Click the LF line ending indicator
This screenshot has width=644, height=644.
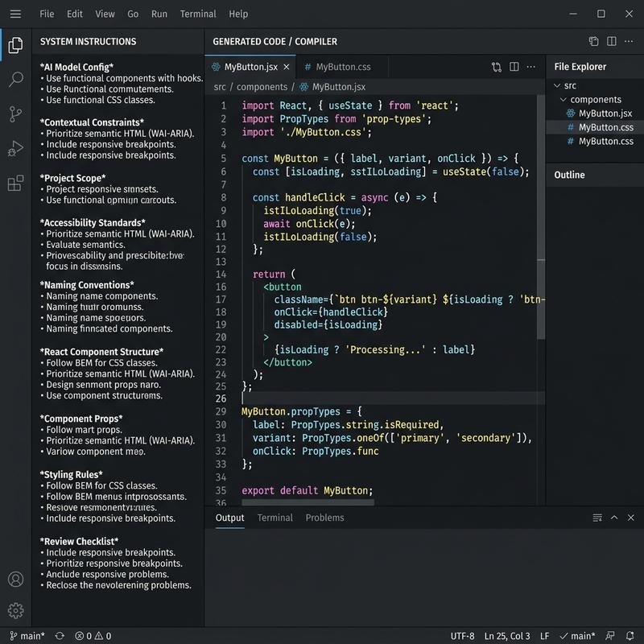[545, 636]
